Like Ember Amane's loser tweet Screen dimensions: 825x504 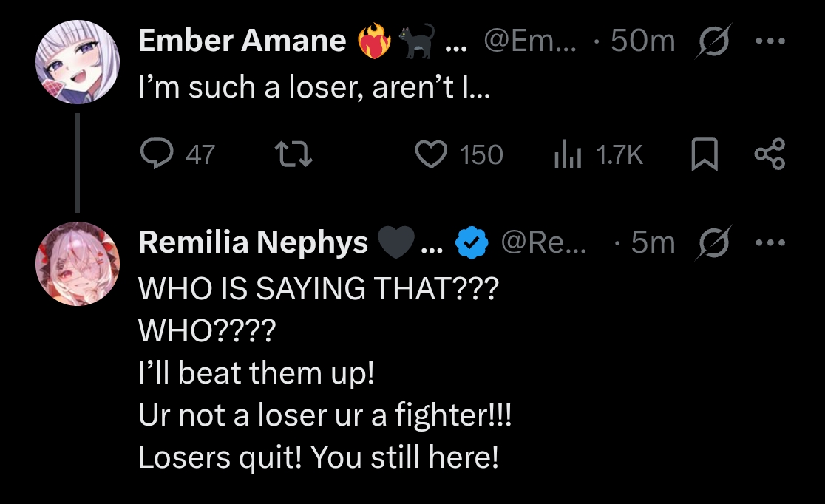click(x=431, y=154)
